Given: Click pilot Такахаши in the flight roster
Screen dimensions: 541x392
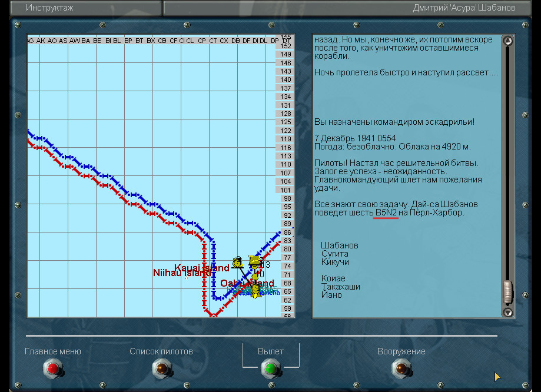Looking at the screenshot, I should (x=340, y=287).
